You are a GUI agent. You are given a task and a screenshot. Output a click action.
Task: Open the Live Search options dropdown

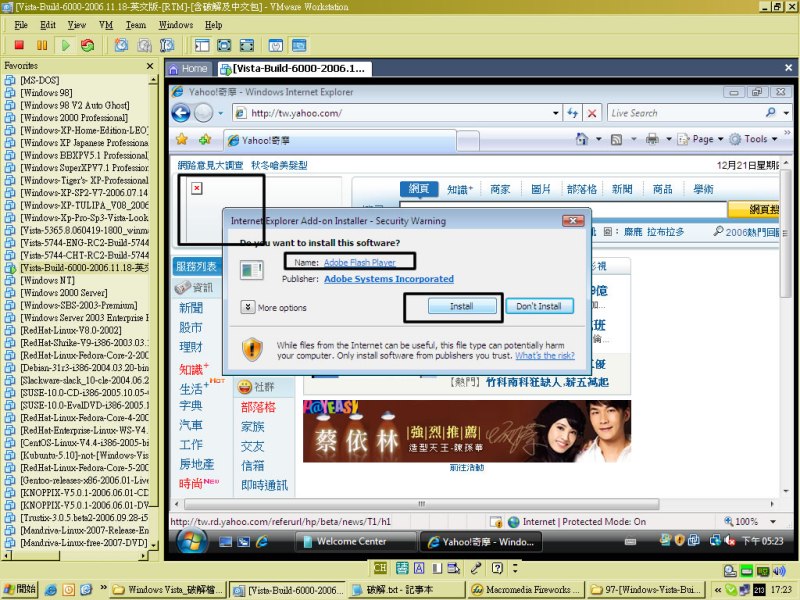(786, 113)
